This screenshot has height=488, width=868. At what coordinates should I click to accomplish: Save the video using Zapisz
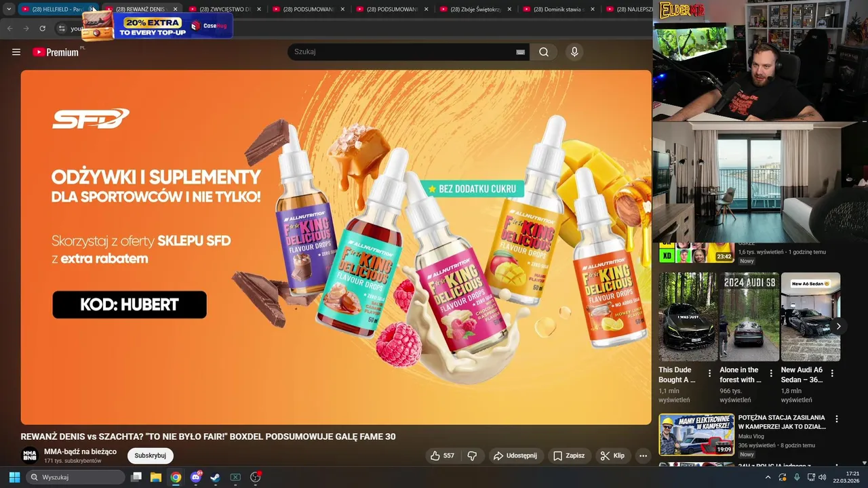[569, 455]
